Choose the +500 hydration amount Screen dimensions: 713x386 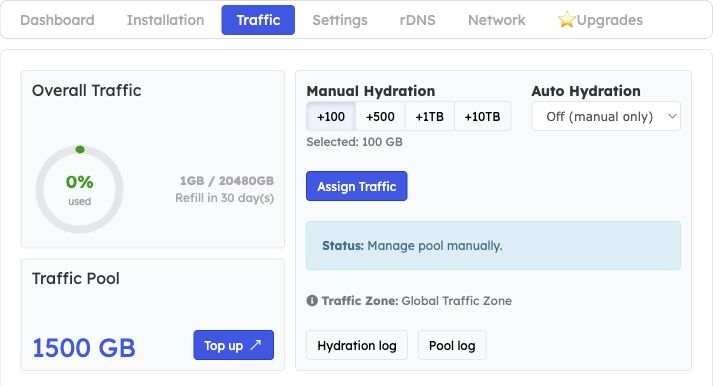tap(380, 116)
